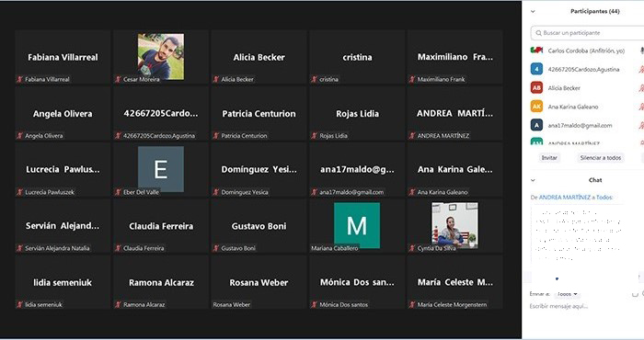644x340 pixels.
Task: Select the M avatar tile of Mariana Caballero
Action: 357,225
